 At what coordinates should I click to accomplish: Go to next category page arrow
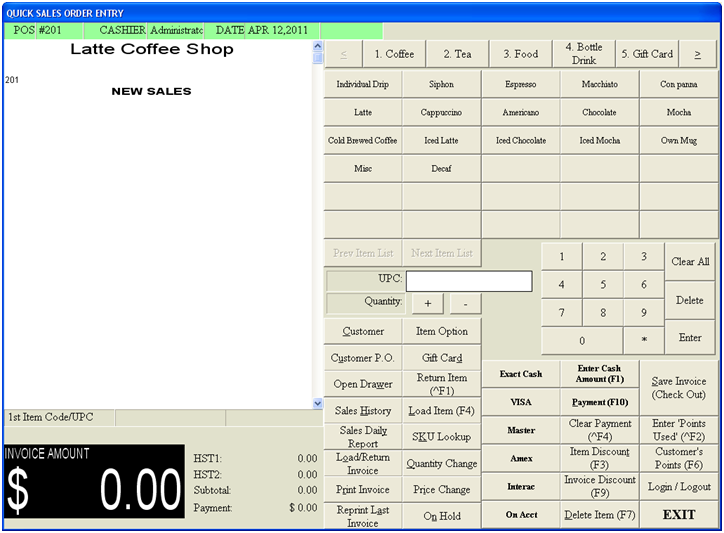(x=697, y=54)
